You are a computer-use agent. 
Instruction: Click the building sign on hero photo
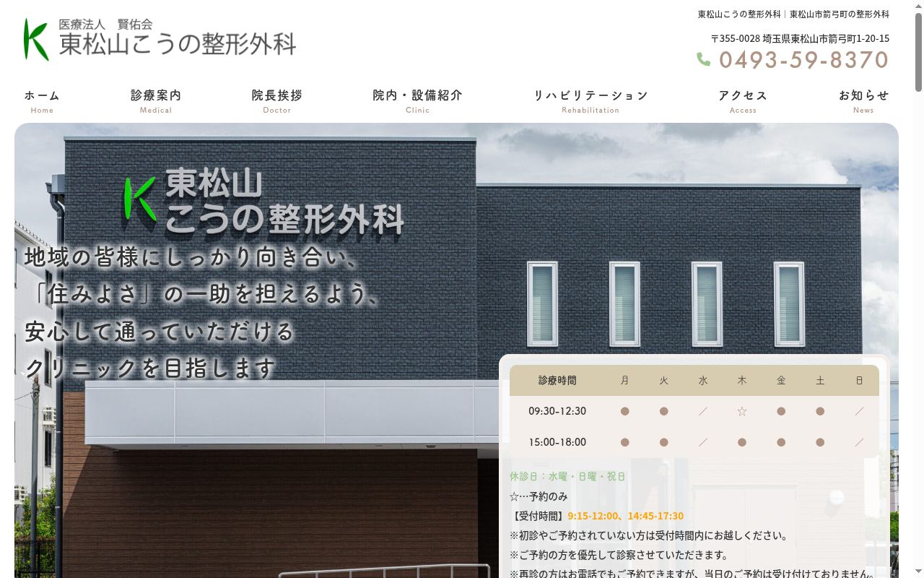(x=263, y=201)
